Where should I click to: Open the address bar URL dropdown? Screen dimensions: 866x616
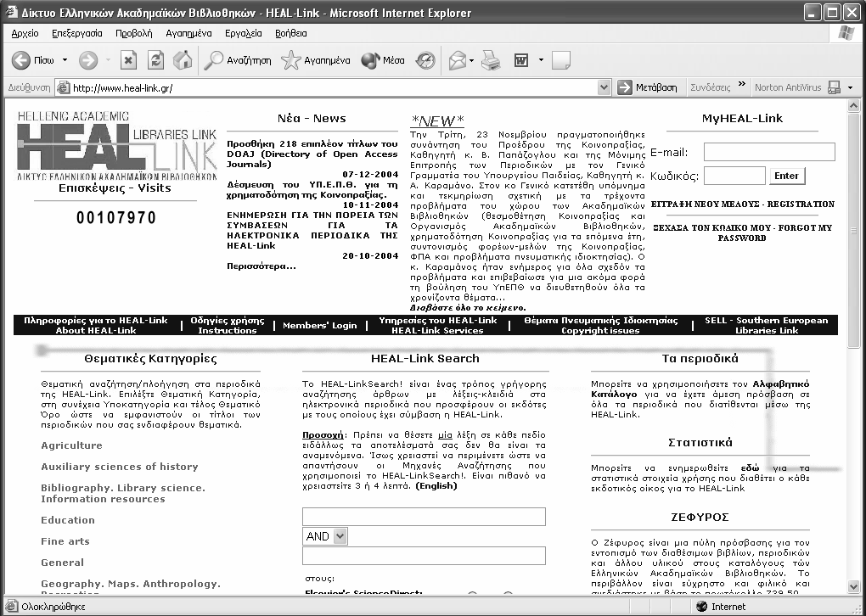[x=605, y=87]
